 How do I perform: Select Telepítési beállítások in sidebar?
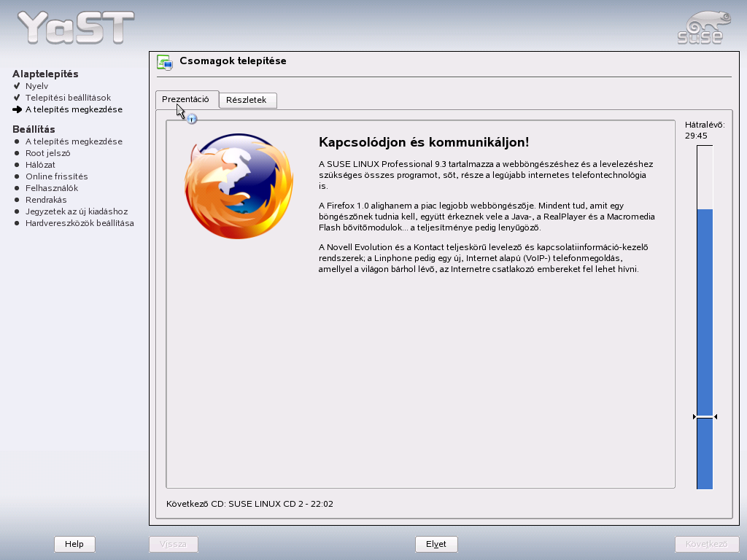coord(68,98)
